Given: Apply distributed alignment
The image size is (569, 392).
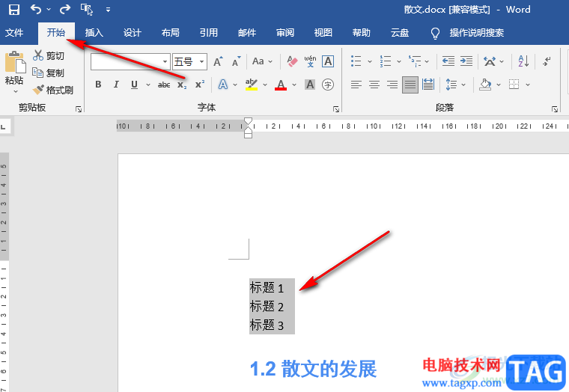Looking at the screenshot, I should pyautogui.click(x=428, y=85).
